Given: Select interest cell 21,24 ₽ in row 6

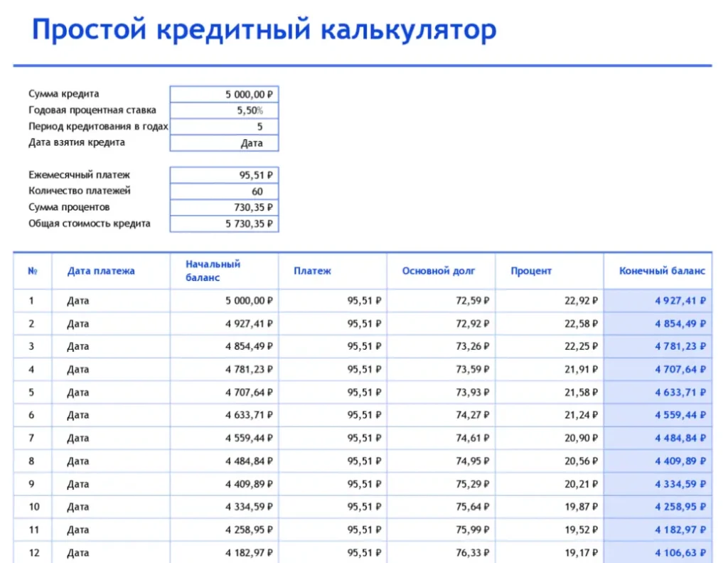Looking at the screenshot, I should tap(550, 415).
